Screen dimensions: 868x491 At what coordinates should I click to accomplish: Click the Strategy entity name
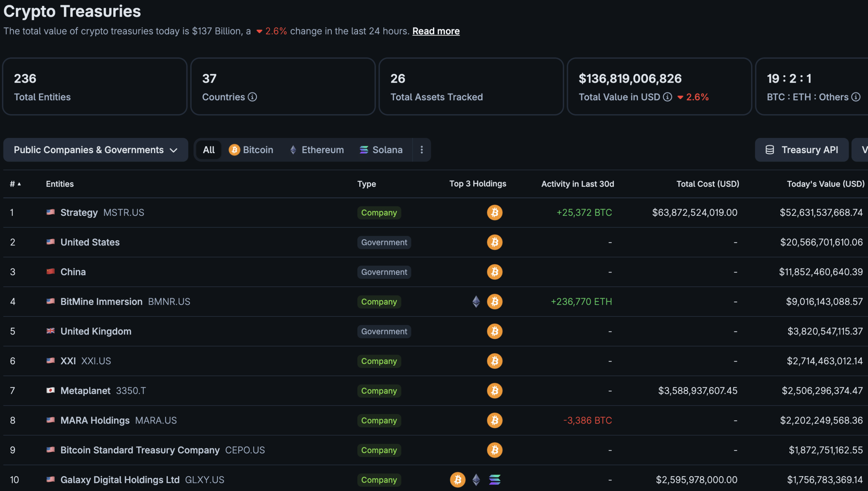[79, 212]
